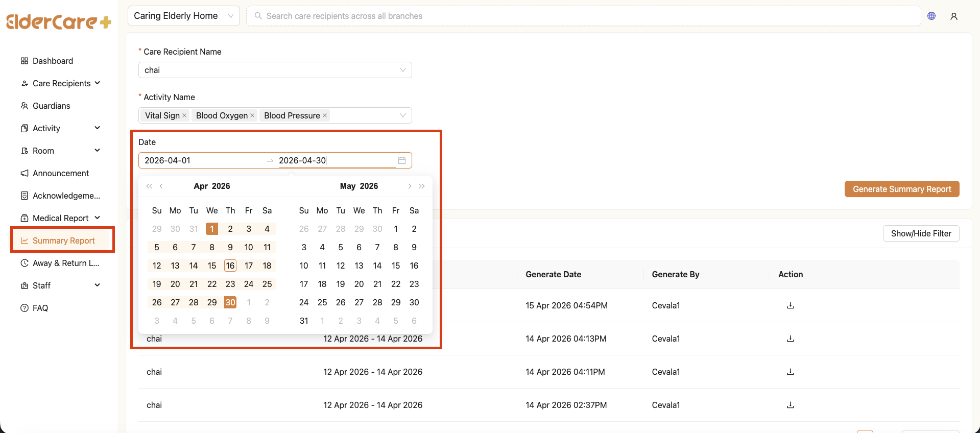Image resolution: width=980 pixels, height=433 pixels.
Task: Open the user profile icon
Action: pos(953,16)
